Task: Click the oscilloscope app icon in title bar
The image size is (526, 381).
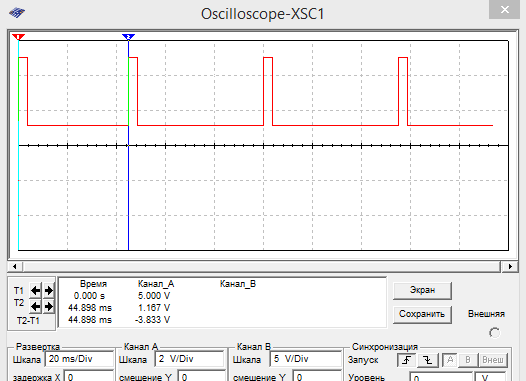Action: pos(17,13)
